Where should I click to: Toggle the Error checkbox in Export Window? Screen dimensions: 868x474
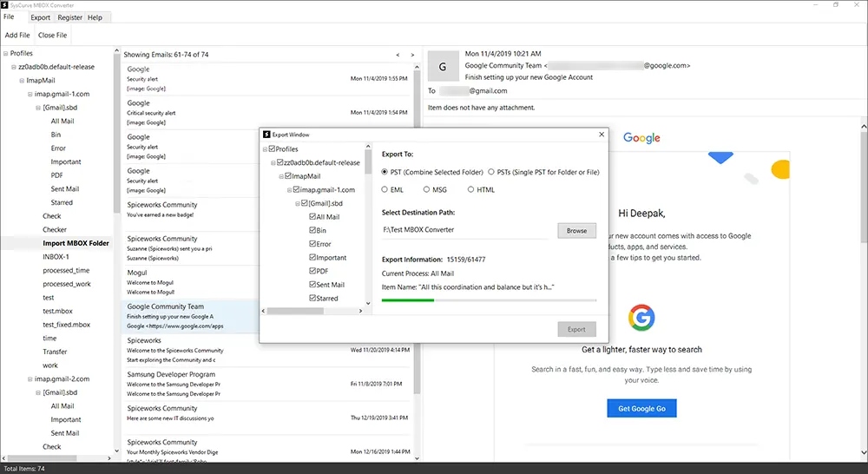tap(312, 244)
